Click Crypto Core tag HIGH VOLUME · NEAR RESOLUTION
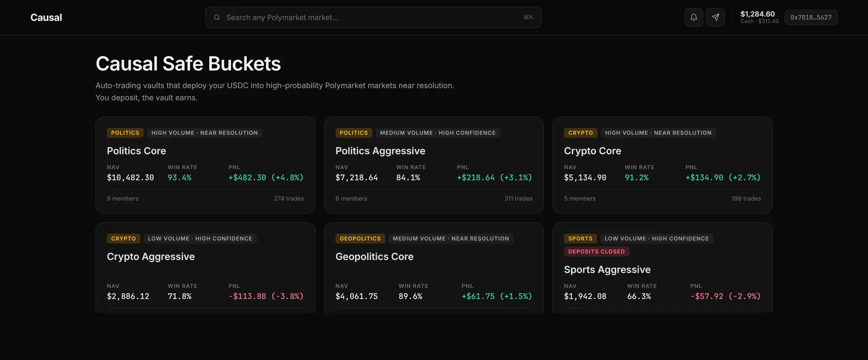The image size is (868, 360). [x=658, y=133]
